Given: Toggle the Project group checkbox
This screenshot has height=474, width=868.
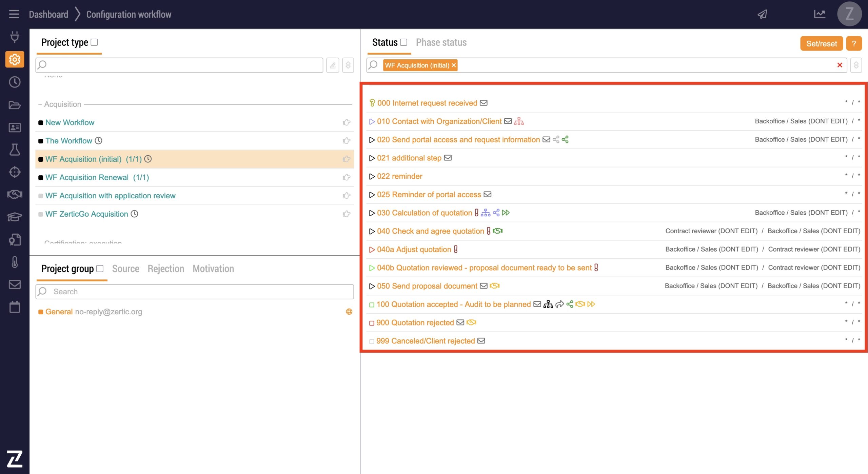Looking at the screenshot, I should [100, 269].
